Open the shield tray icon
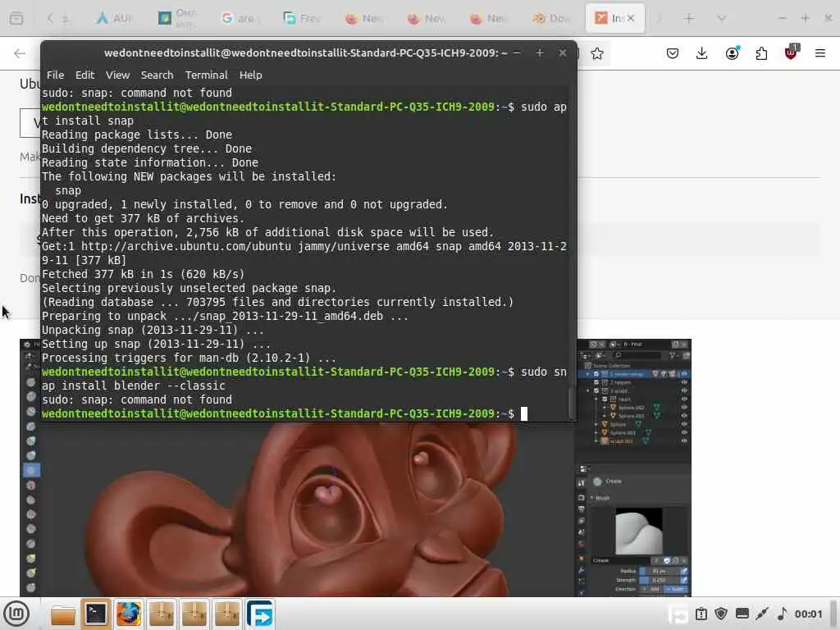This screenshot has height=630, width=840. point(721,614)
